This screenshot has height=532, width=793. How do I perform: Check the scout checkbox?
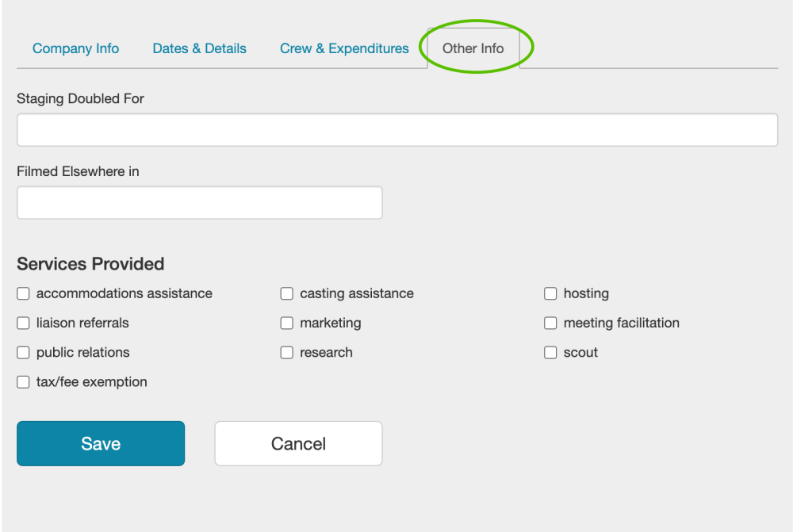550,353
